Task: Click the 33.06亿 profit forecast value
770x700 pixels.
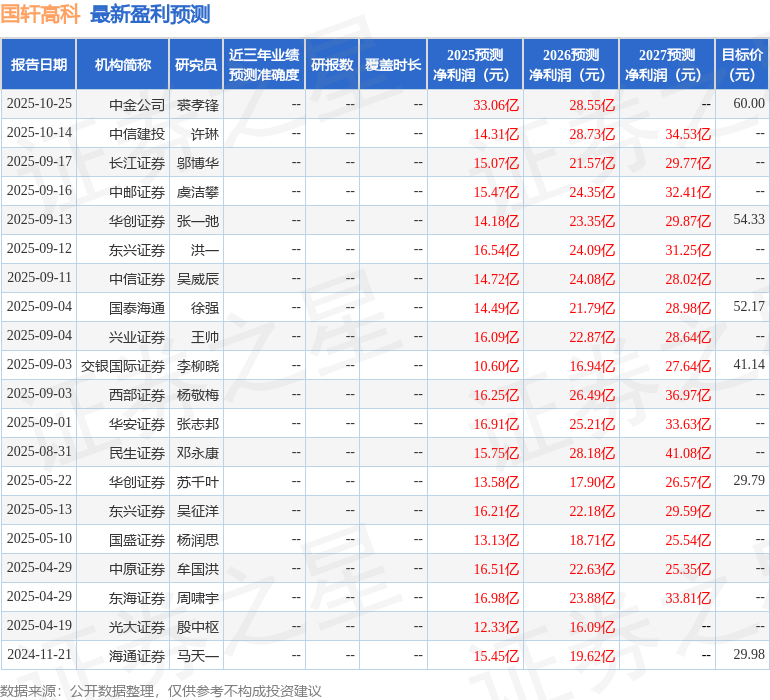Action: tap(496, 104)
